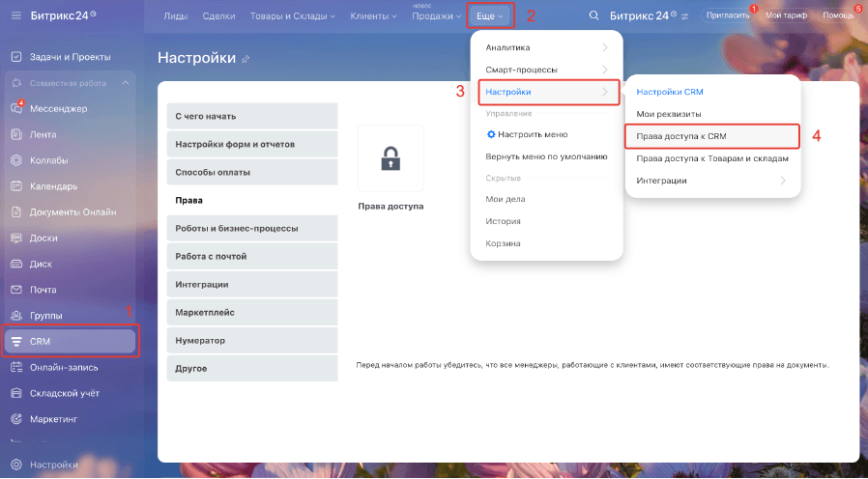
Task: Select Права доступа к CRM
Action: (681, 136)
